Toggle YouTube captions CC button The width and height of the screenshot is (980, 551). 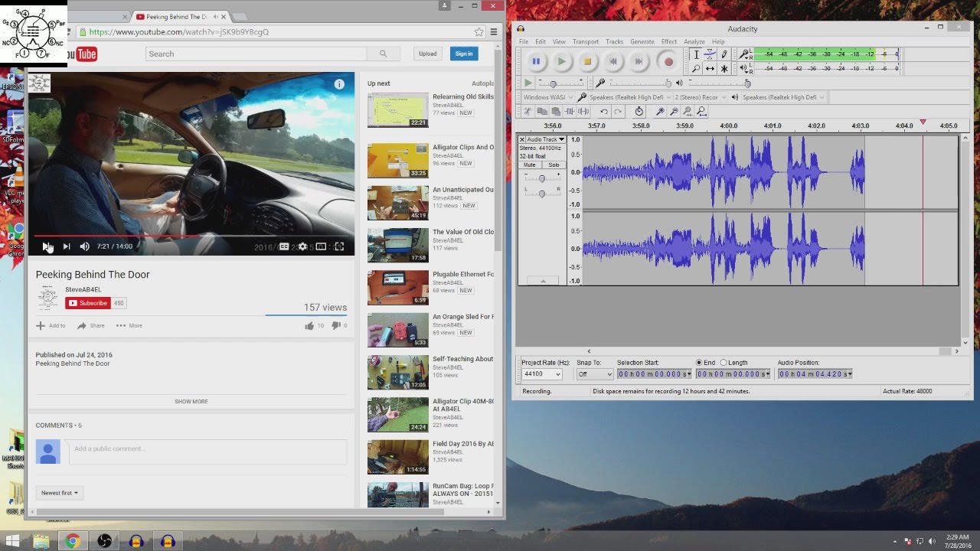point(284,246)
